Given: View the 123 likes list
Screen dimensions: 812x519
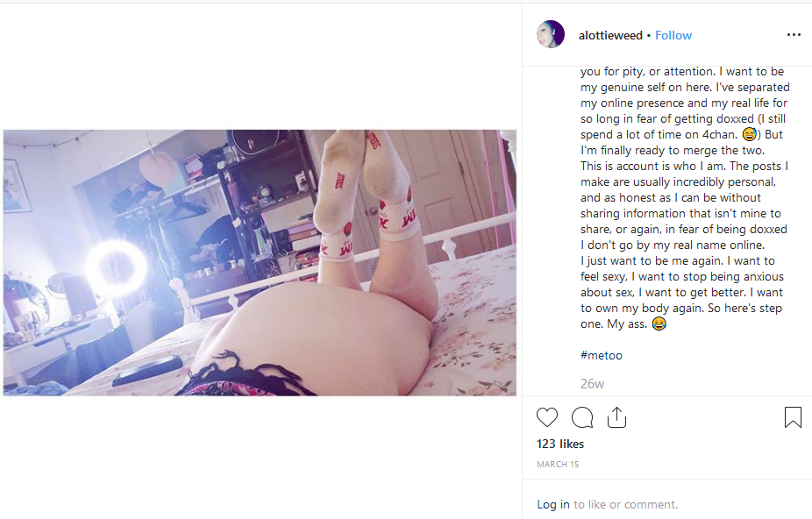Looking at the screenshot, I should (x=560, y=444).
